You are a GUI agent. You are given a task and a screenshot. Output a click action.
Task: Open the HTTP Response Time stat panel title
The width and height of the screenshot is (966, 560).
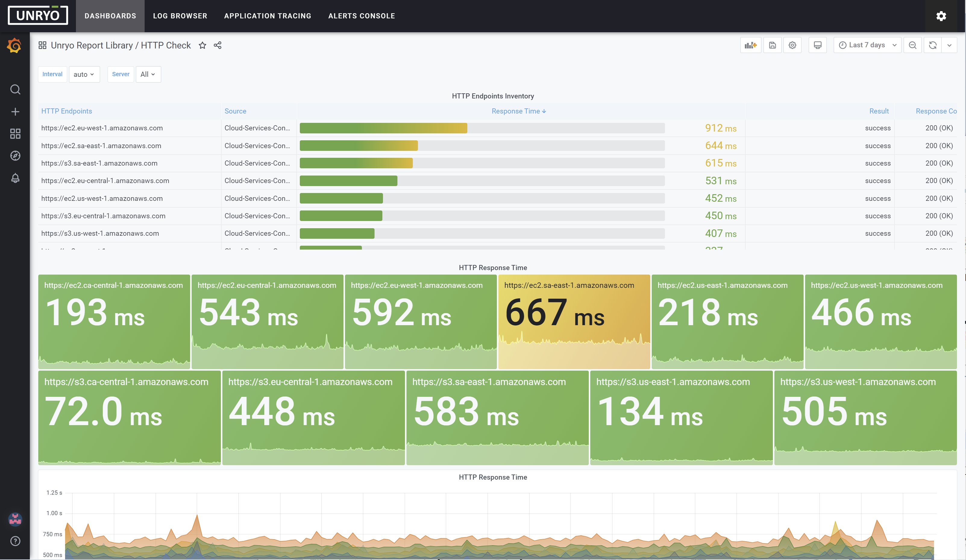pos(493,268)
